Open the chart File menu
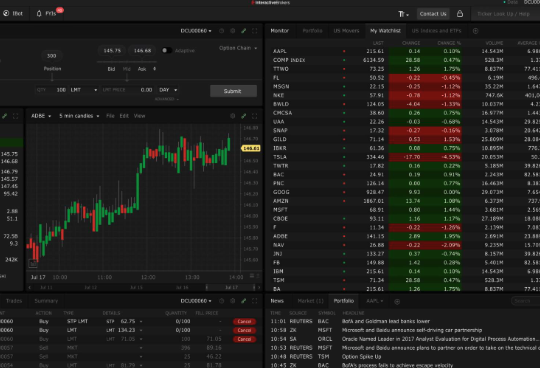The height and width of the screenshot is (368, 540). (x=110, y=116)
